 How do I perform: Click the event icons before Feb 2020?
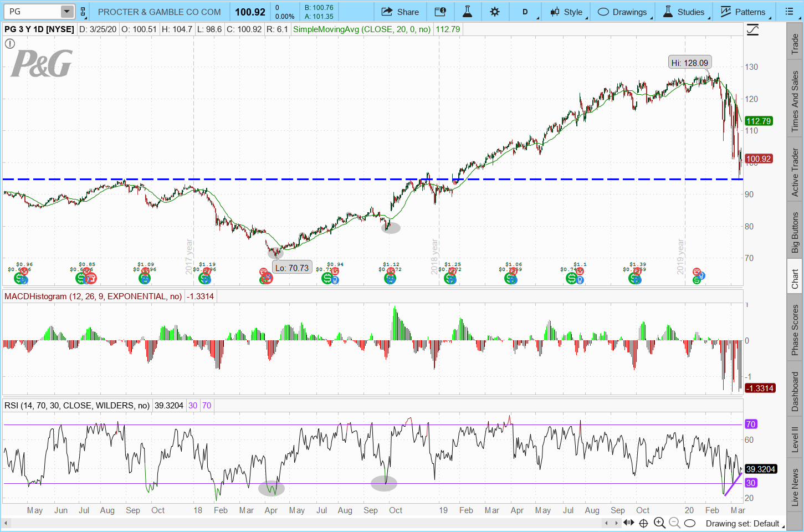tap(698, 275)
